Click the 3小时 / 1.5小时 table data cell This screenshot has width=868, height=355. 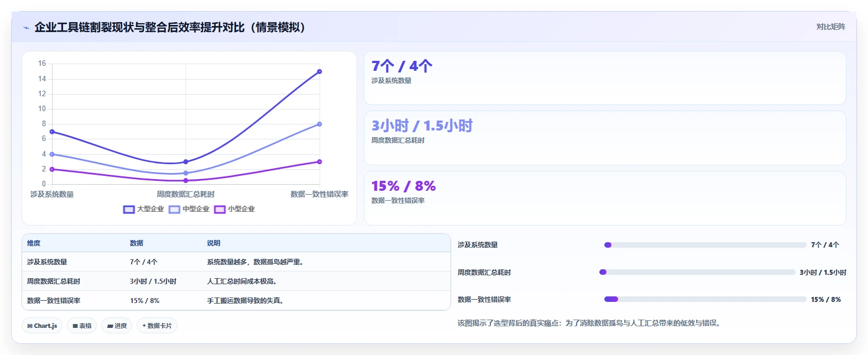pos(153,281)
